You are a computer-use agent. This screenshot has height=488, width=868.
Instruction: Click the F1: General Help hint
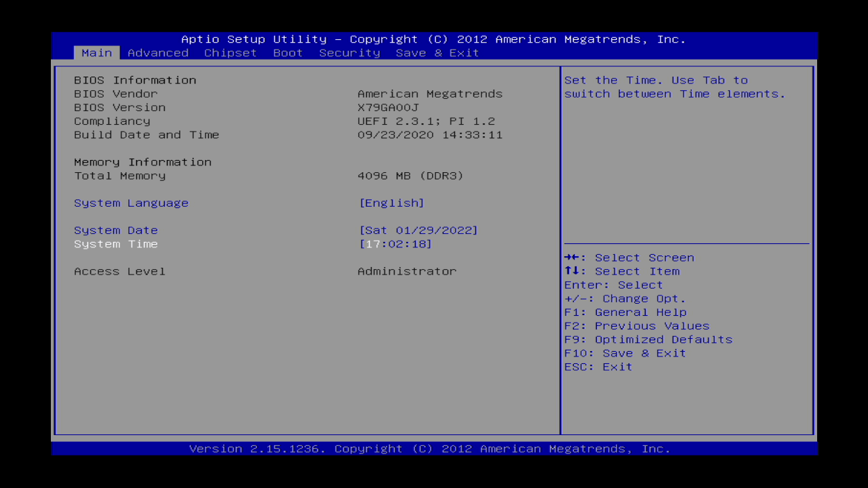tap(625, 312)
